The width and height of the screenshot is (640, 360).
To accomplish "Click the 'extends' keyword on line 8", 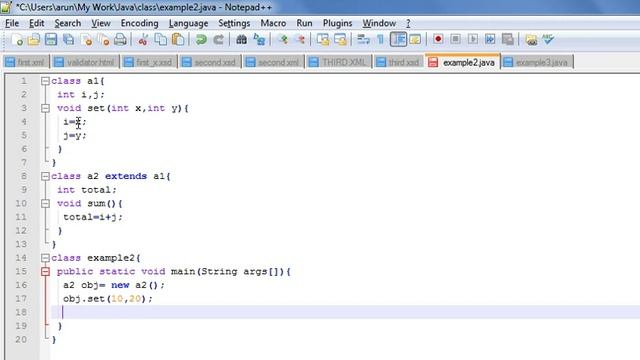I will (x=126, y=176).
